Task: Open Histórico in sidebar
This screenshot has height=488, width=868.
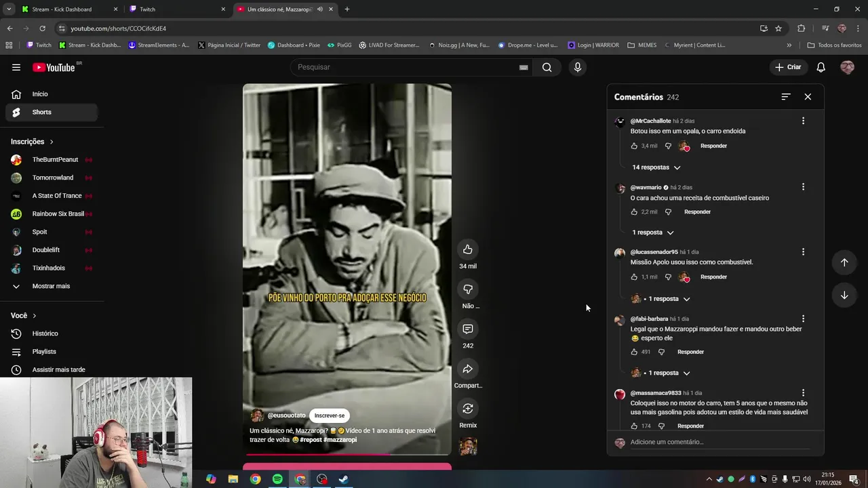Action: [51, 333]
